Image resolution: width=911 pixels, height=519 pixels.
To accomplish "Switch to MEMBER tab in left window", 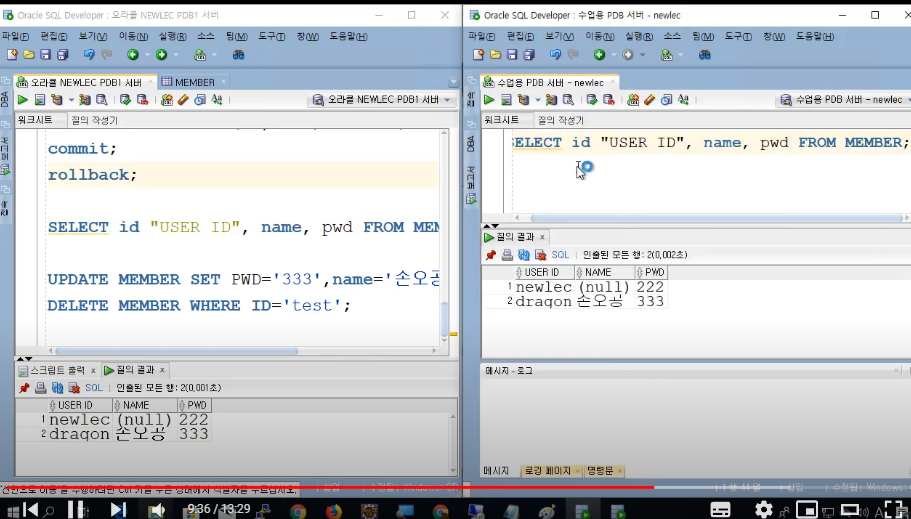I will pyautogui.click(x=195, y=83).
